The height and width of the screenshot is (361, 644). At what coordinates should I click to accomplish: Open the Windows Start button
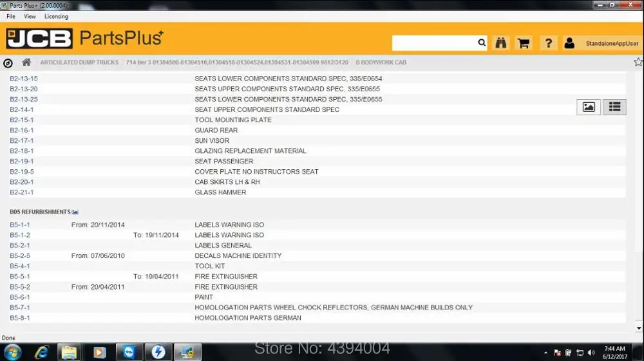coord(12,352)
